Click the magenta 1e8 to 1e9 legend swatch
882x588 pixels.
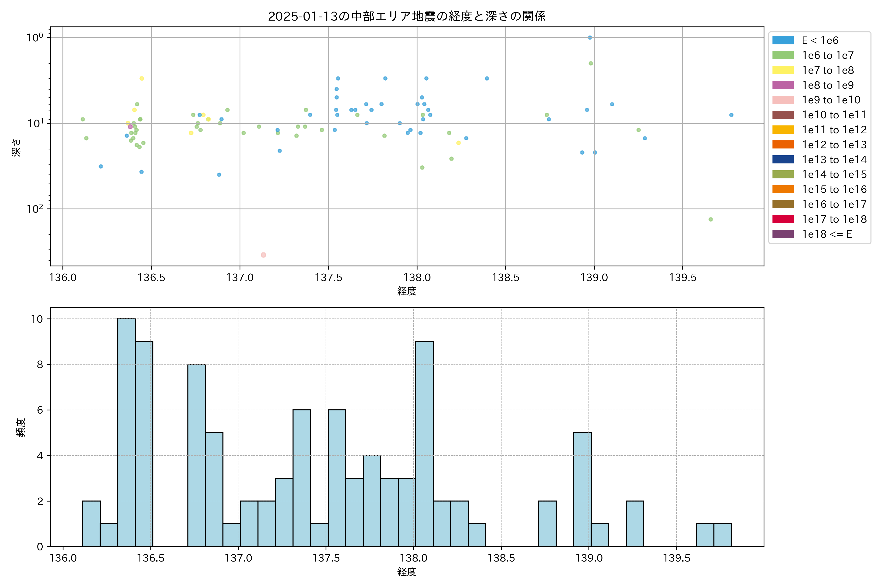(x=783, y=85)
